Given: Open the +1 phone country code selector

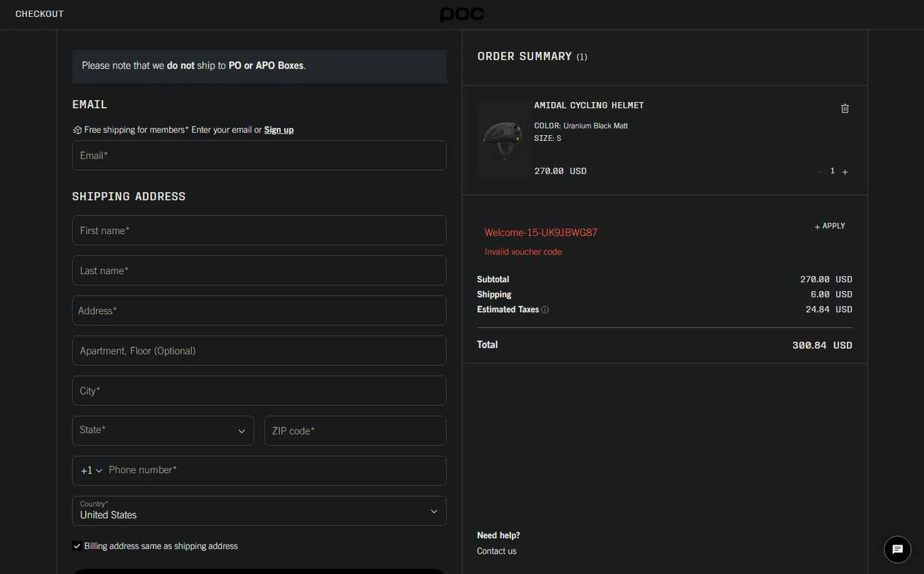Looking at the screenshot, I should [x=91, y=471].
